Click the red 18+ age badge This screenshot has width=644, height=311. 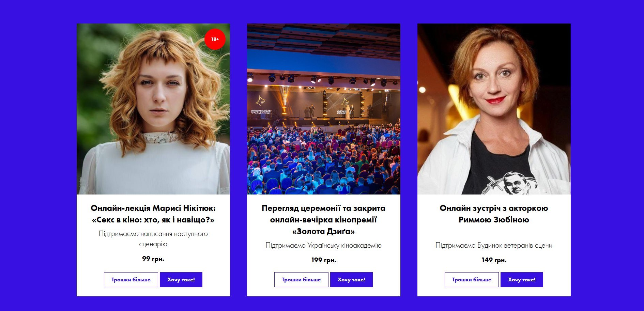pyautogui.click(x=215, y=39)
